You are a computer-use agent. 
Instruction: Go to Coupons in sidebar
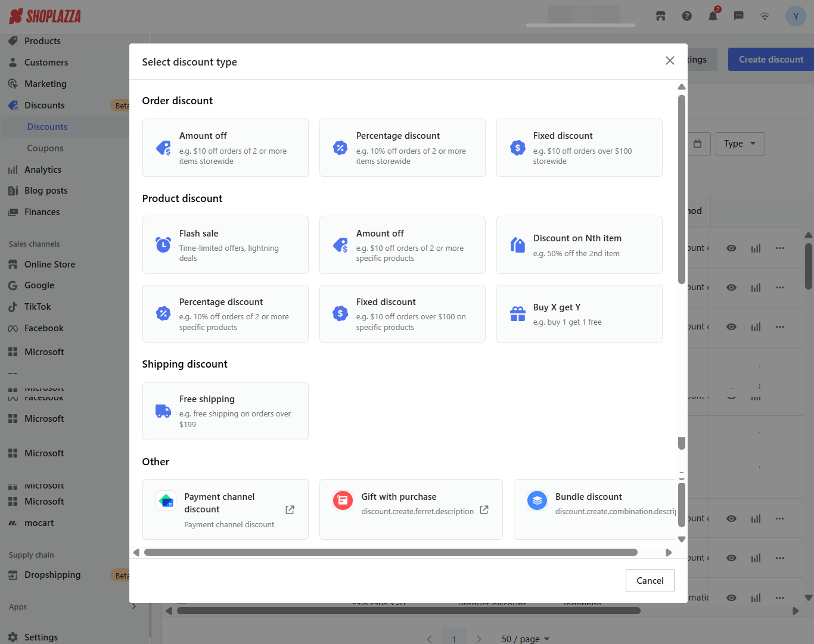pos(45,148)
